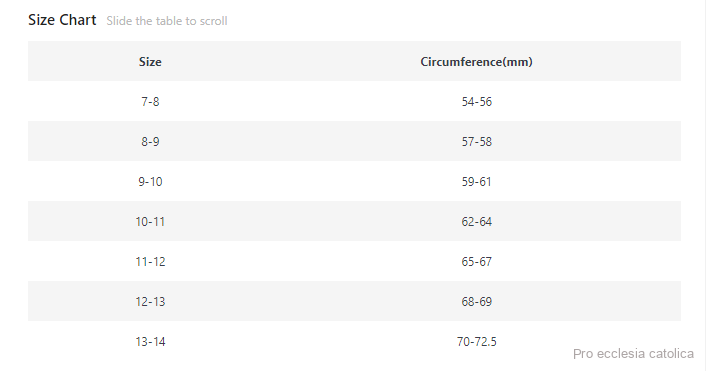Click the 70-72.5 circumference value
This screenshot has height=371, width=706.
click(x=476, y=341)
